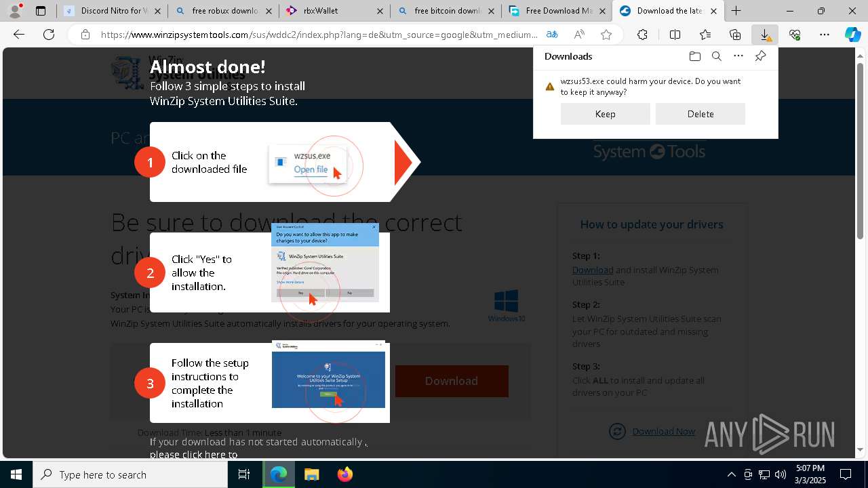The image size is (868, 488).
Task: Open File Explorer from taskbar
Action: (x=311, y=474)
